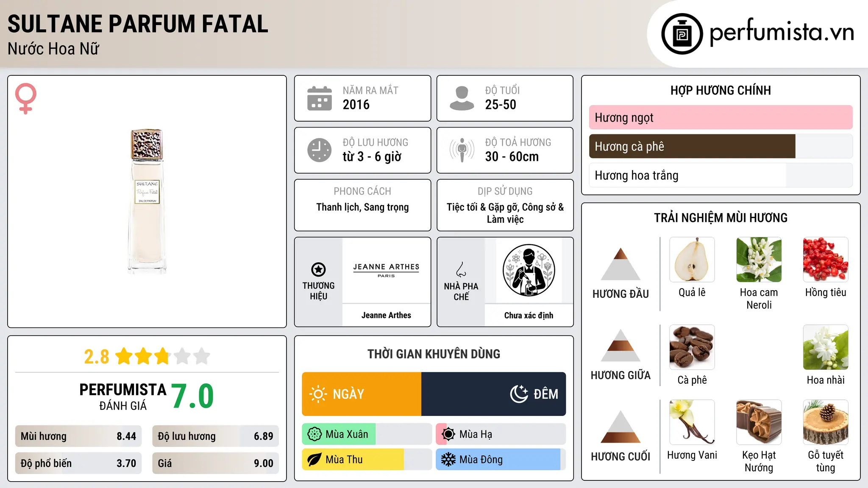Select the Cà phê coffee beans image

[692, 347]
